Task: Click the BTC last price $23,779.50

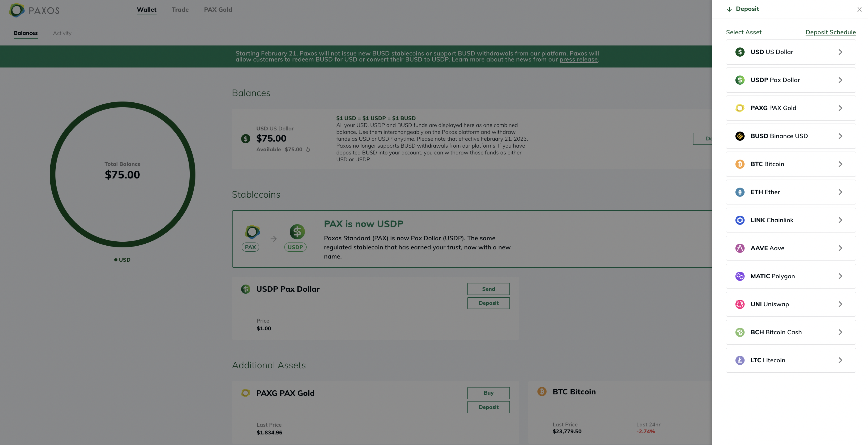Action: (x=567, y=432)
